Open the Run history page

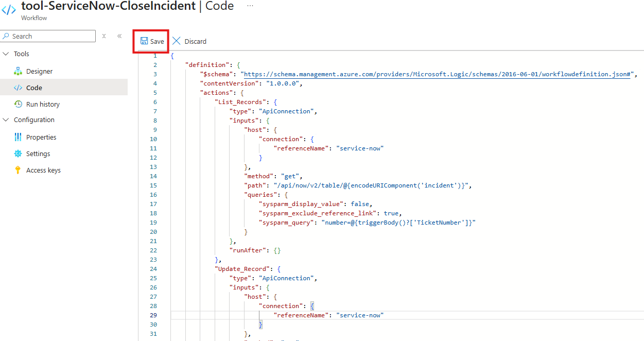[x=43, y=104]
